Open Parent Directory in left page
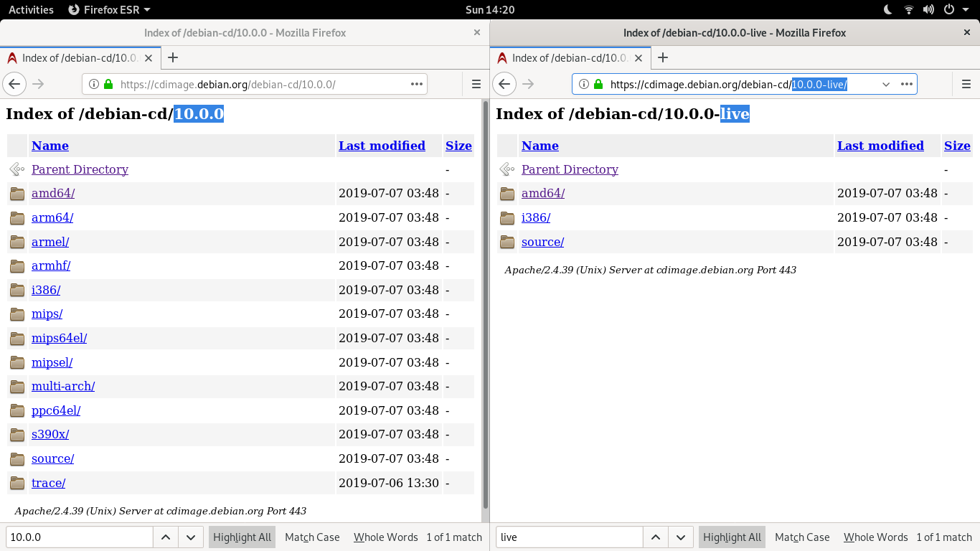The width and height of the screenshot is (980, 551). (x=80, y=169)
